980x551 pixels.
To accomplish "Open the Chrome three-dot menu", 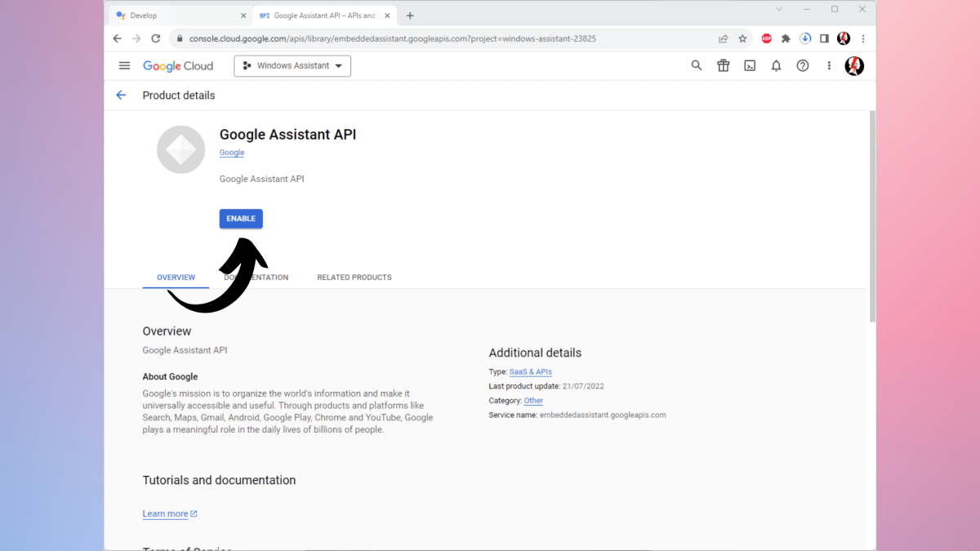I will (863, 38).
